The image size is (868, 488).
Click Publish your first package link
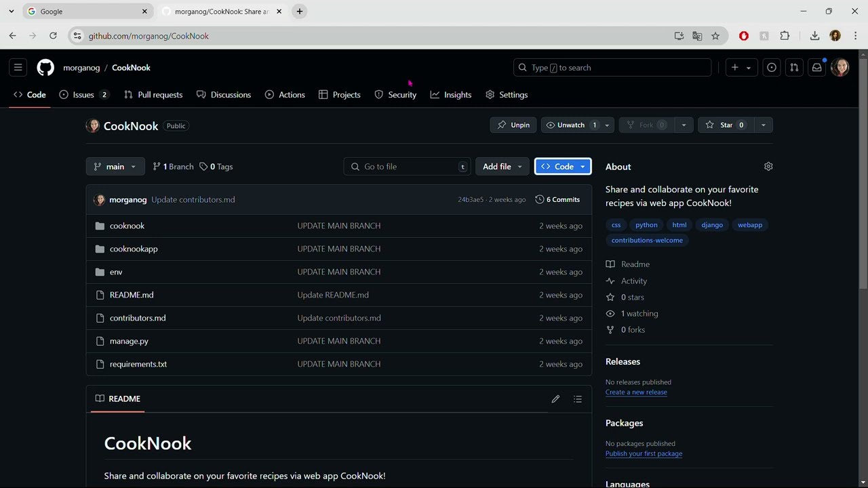644,454
